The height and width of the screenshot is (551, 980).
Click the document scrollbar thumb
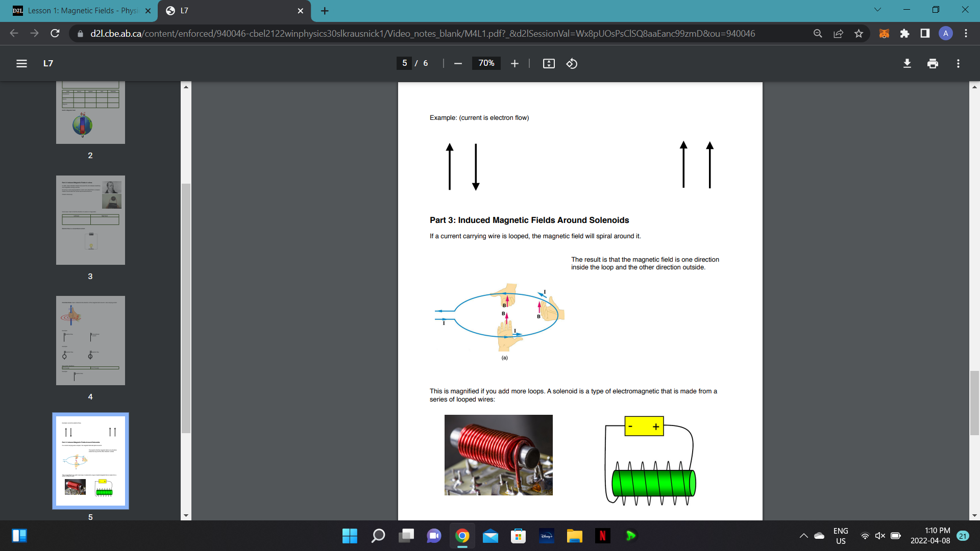(x=974, y=403)
